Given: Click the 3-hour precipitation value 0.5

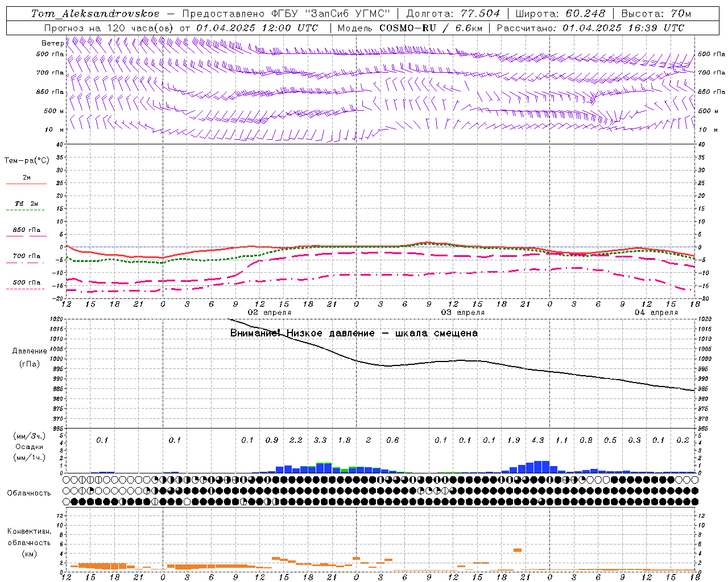Looking at the screenshot, I should 610,440.
